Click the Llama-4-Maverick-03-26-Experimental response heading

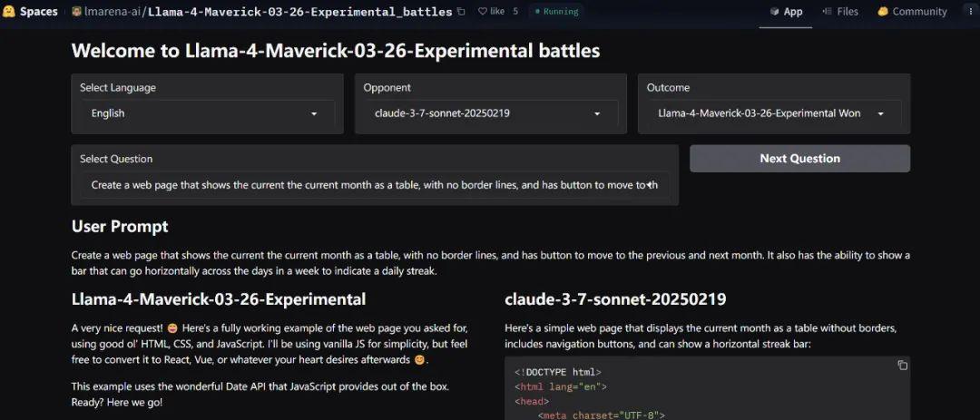pyautogui.click(x=219, y=298)
